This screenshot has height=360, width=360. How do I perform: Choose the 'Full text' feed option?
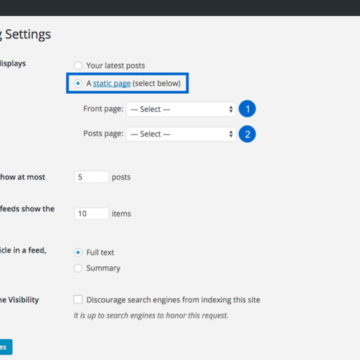(78, 252)
